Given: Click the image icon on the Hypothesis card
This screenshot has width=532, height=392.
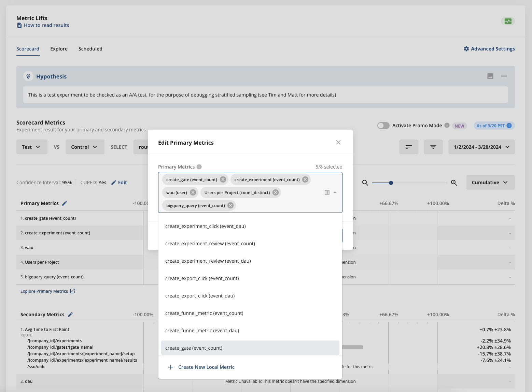Looking at the screenshot, I should click(x=490, y=76).
